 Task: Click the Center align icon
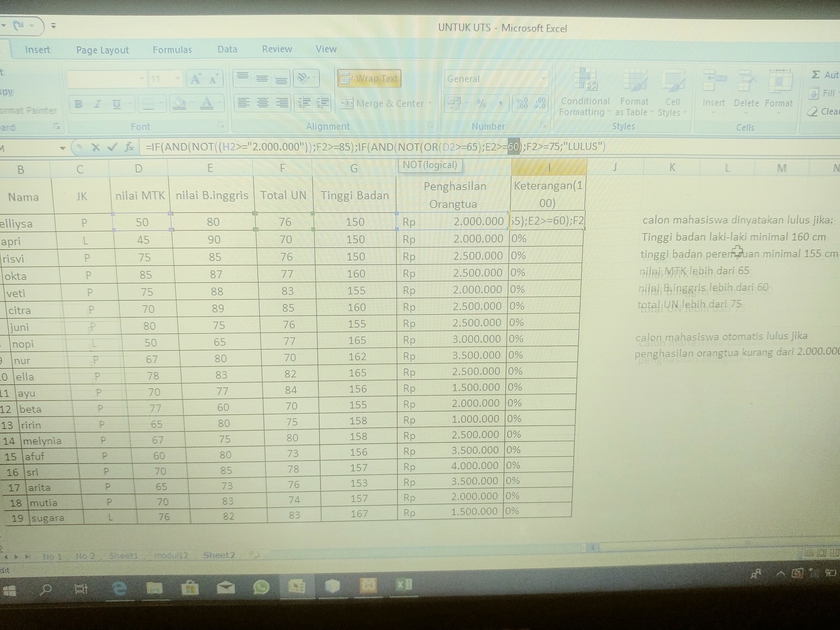pos(262,102)
